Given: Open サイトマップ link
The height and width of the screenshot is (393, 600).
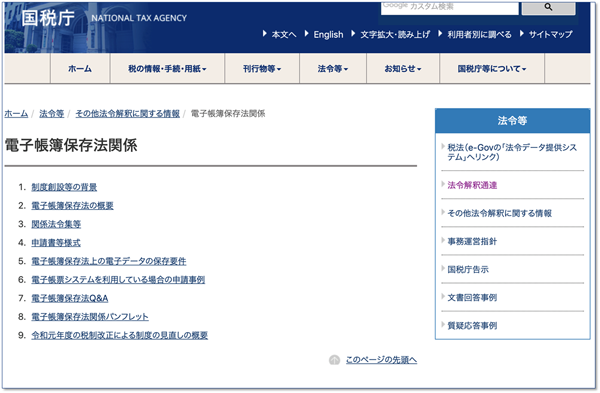Looking at the screenshot, I should (x=551, y=34).
